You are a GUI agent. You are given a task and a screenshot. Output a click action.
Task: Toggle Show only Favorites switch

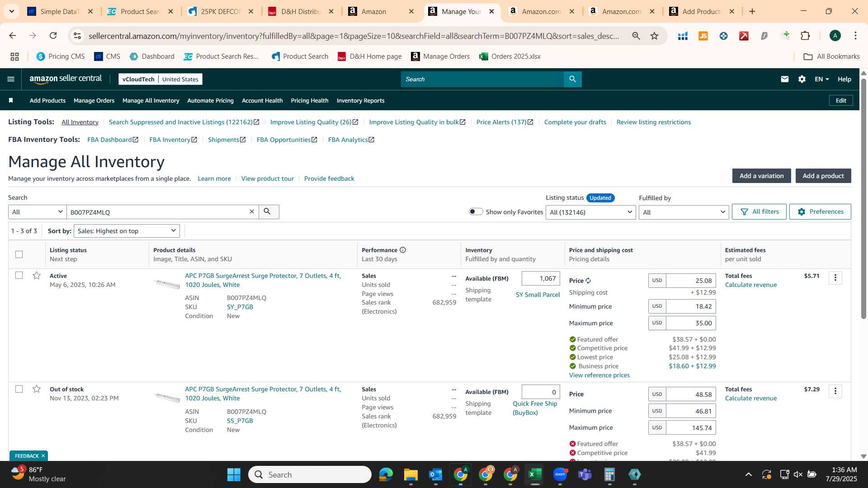coord(476,211)
